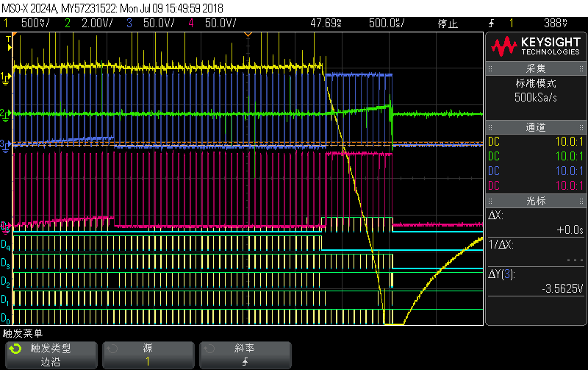Click the blue DC 10.0:1 channel row

(536, 171)
